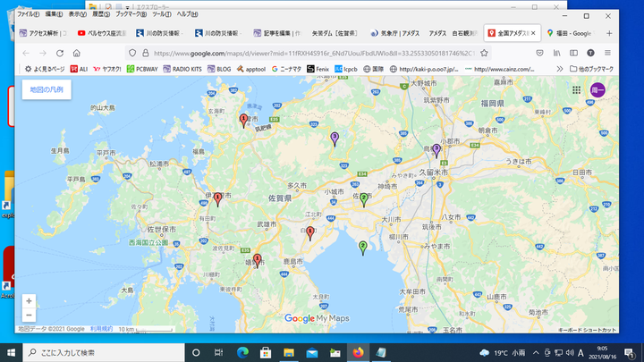Click the purple marker near Ogori

tap(436, 149)
